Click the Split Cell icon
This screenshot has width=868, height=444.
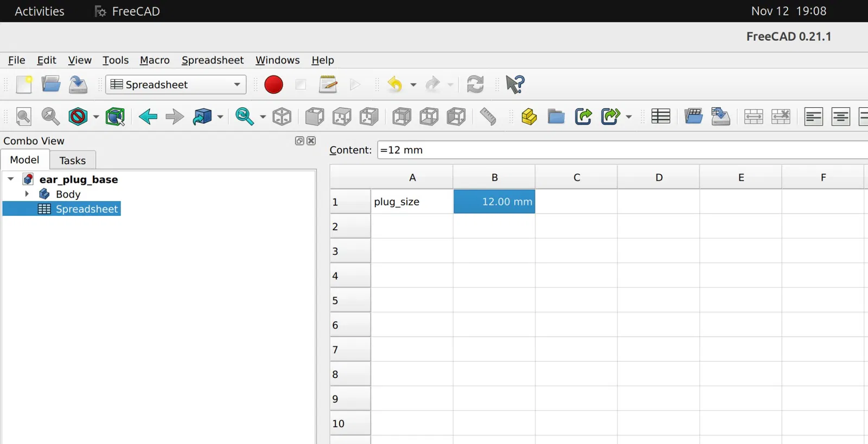(781, 117)
